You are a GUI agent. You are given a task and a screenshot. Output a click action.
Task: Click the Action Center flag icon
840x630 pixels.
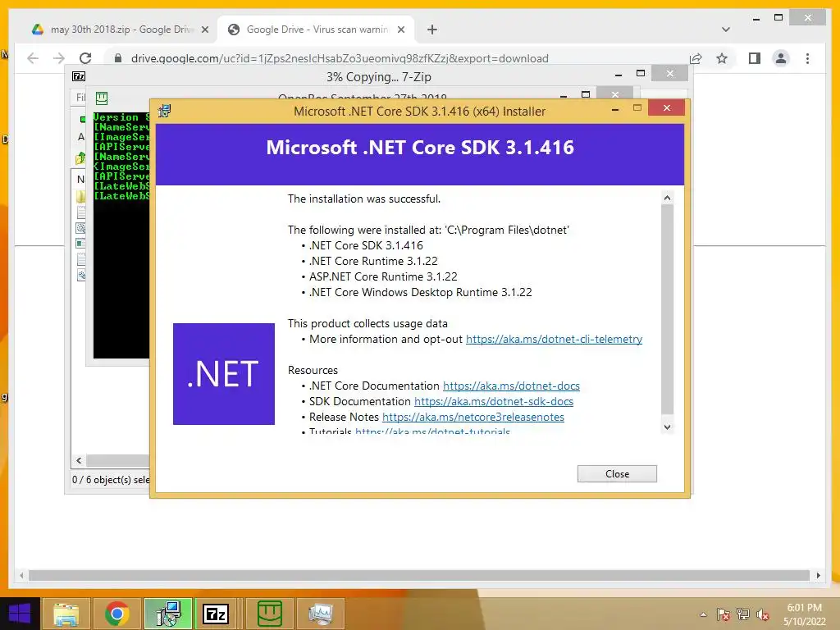(x=724, y=614)
